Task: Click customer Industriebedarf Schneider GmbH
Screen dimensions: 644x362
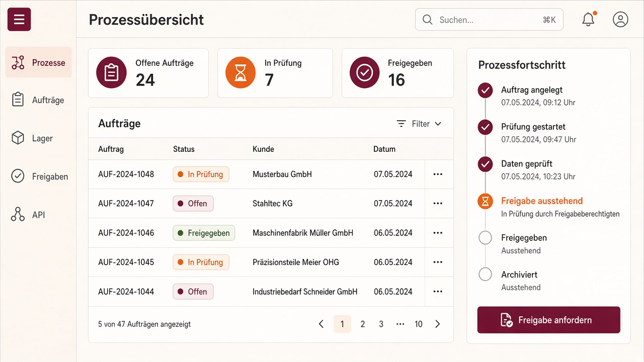Action: pos(305,291)
